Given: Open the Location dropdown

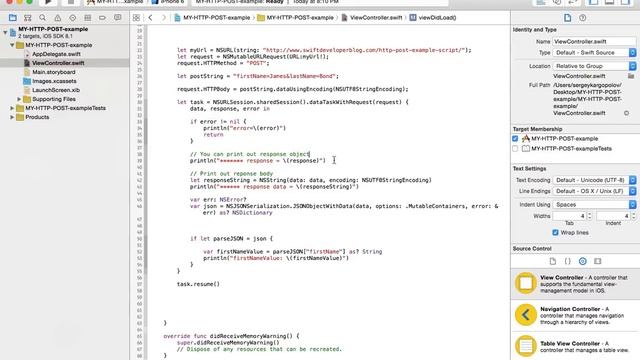Looking at the screenshot, I should [x=594, y=66].
